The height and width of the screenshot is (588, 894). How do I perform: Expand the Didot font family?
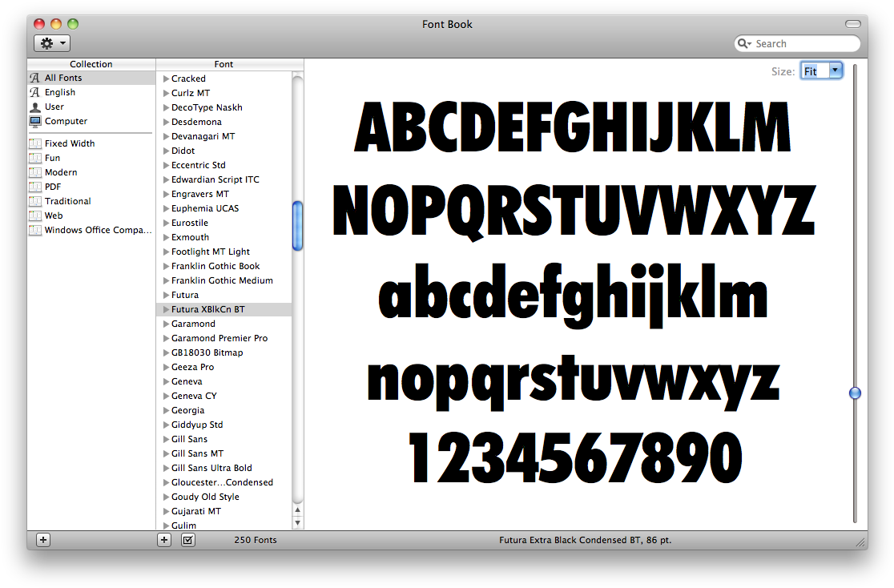(167, 151)
